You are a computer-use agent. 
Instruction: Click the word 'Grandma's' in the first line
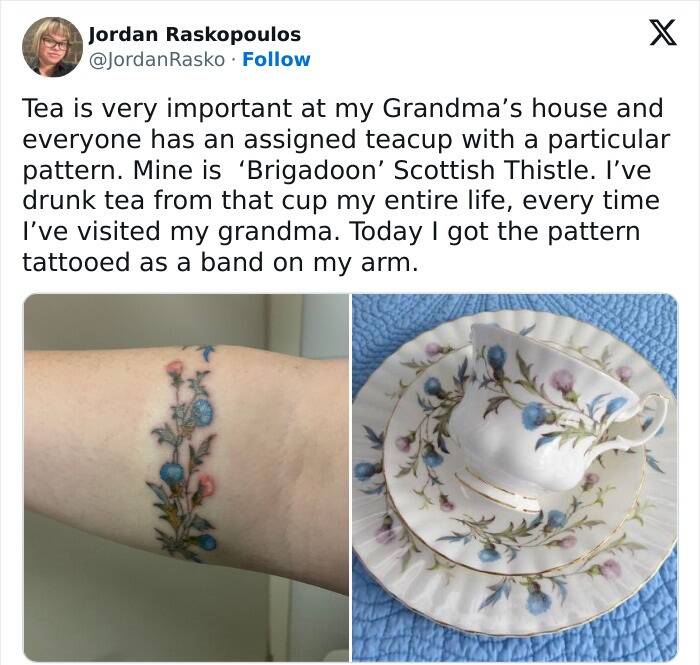(452, 108)
